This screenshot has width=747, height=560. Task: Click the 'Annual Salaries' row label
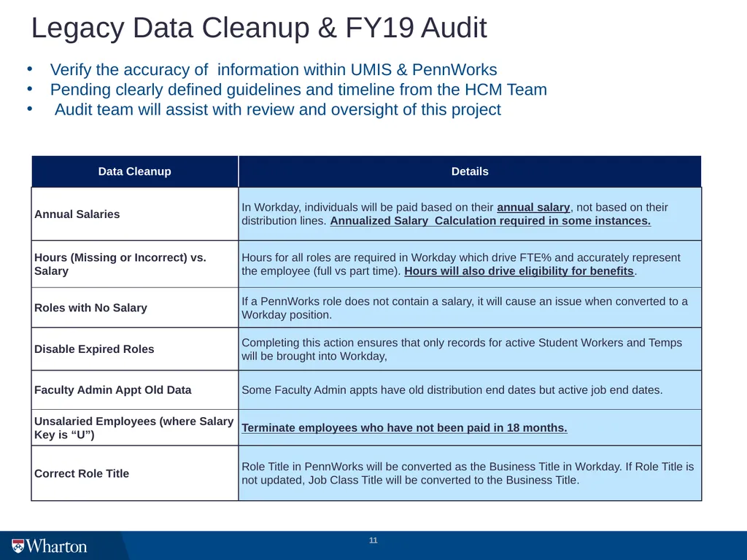click(77, 214)
